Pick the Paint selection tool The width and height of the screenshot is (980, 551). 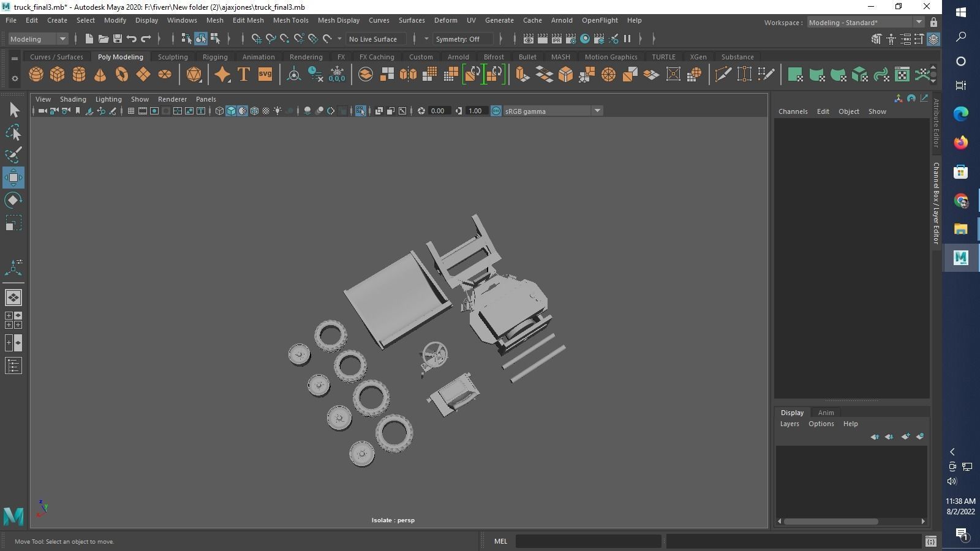click(x=13, y=155)
